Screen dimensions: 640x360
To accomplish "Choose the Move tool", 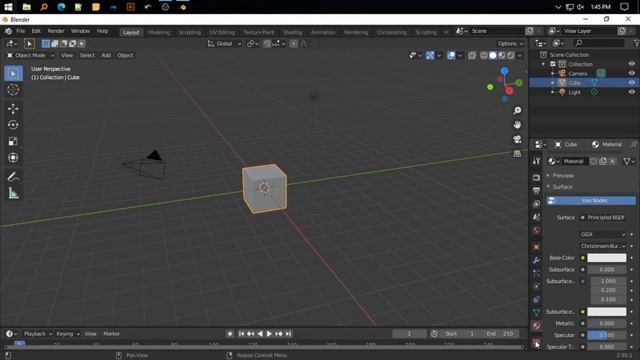I will 13,109.
